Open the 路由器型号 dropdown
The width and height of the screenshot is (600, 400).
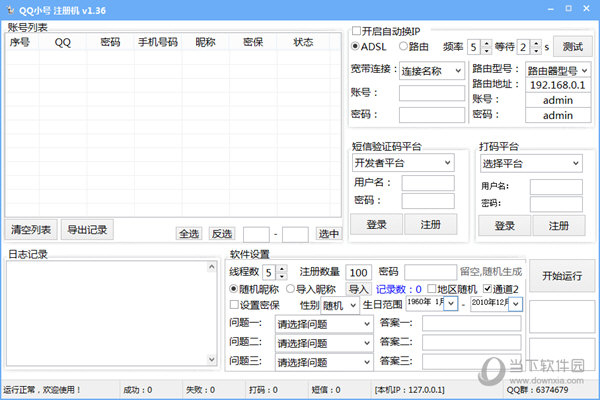(x=558, y=70)
